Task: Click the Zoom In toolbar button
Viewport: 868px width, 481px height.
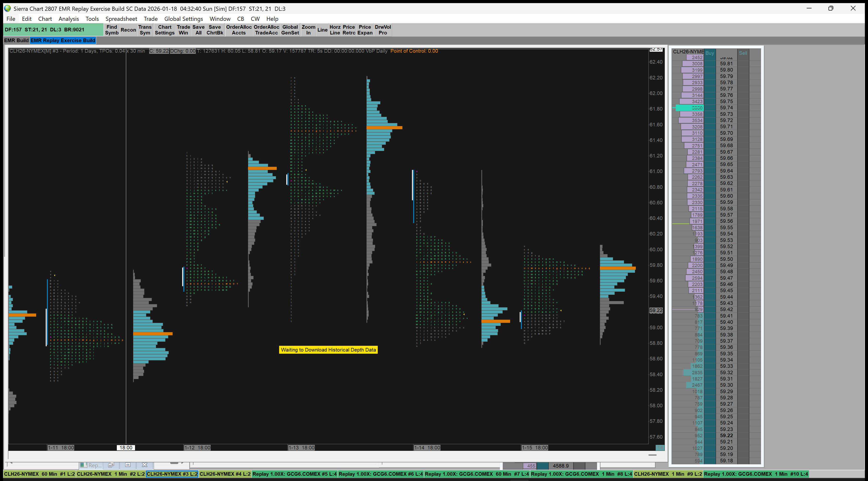Action: (308, 30)
